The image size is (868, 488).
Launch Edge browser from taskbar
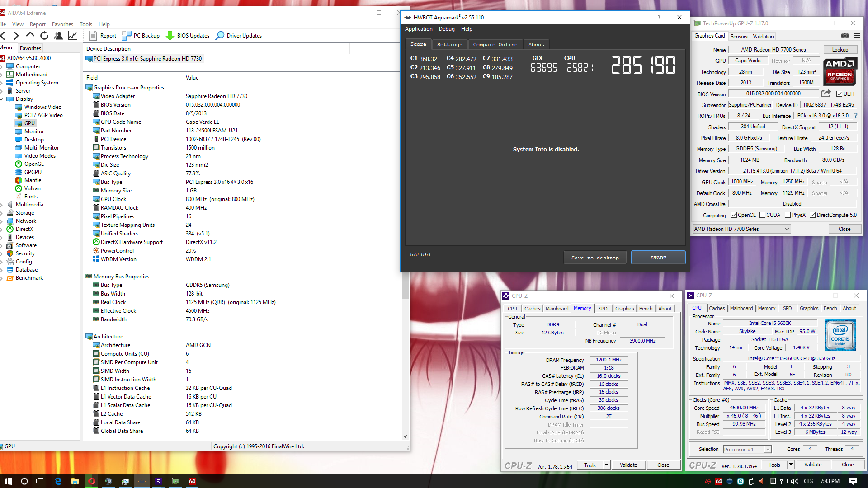click(x=58, y=481)
